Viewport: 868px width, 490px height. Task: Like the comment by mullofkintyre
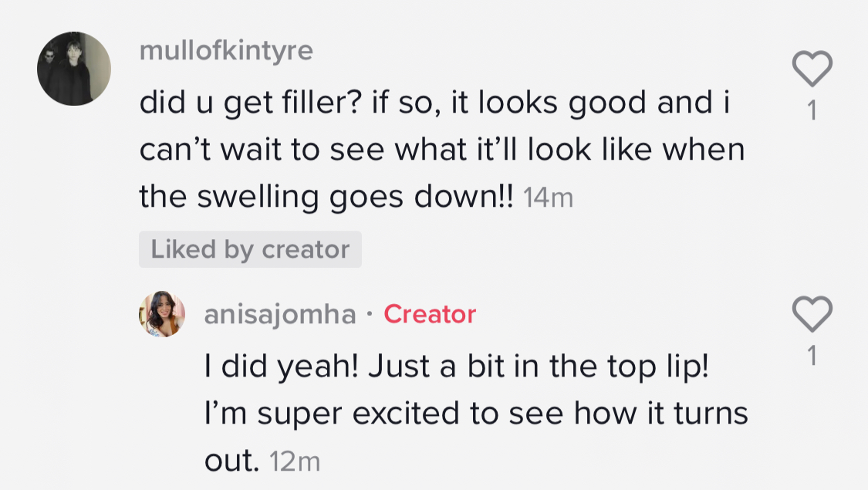812,69
